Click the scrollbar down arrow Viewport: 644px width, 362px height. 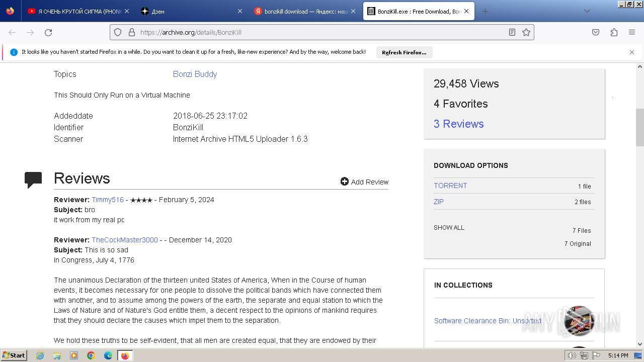tap(640, 344)
